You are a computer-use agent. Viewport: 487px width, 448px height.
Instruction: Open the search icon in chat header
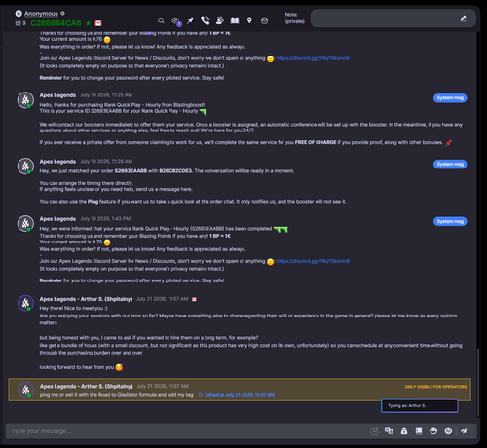[x=161, y=20]
